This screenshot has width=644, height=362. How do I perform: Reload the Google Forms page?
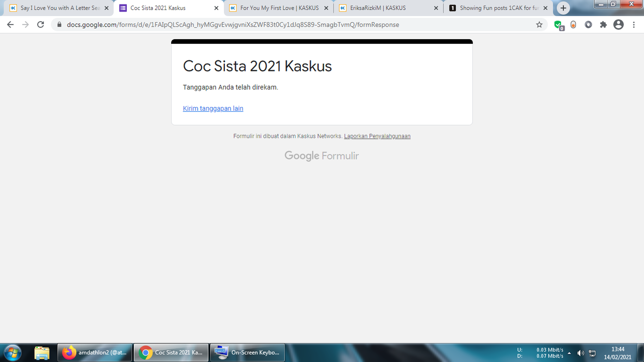tap(41, 25)
